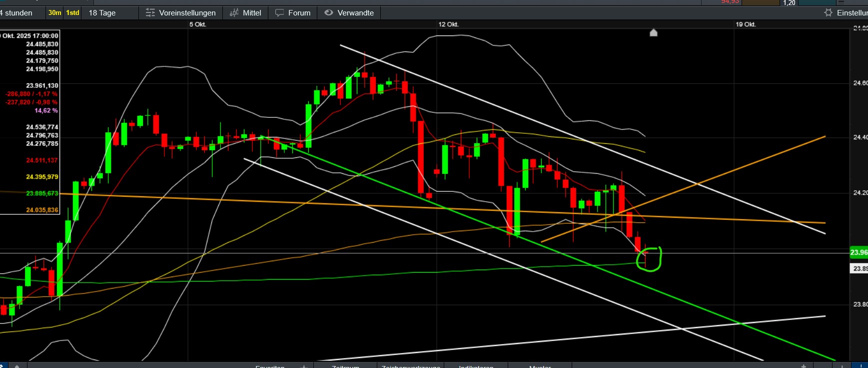This screenshot has height=368, width=868.
Task: Open the Forum discussion panel
Action: tap(293, 13)
